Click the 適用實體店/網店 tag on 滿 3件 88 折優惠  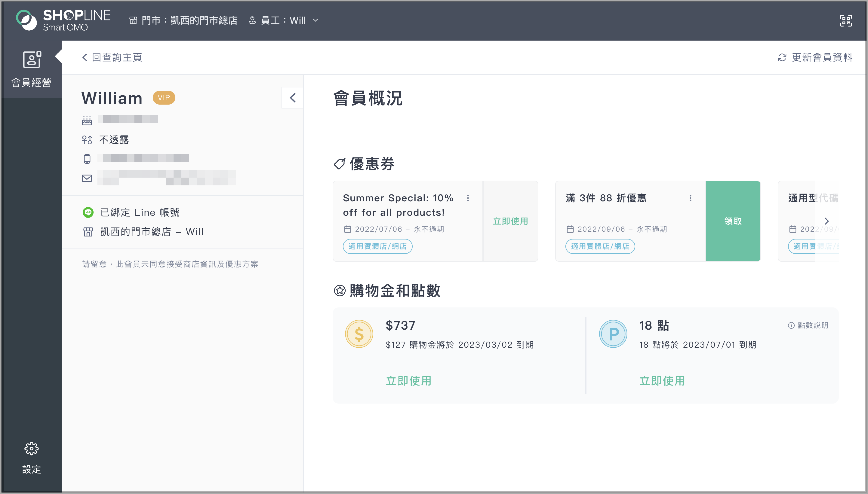click(600, 246)
